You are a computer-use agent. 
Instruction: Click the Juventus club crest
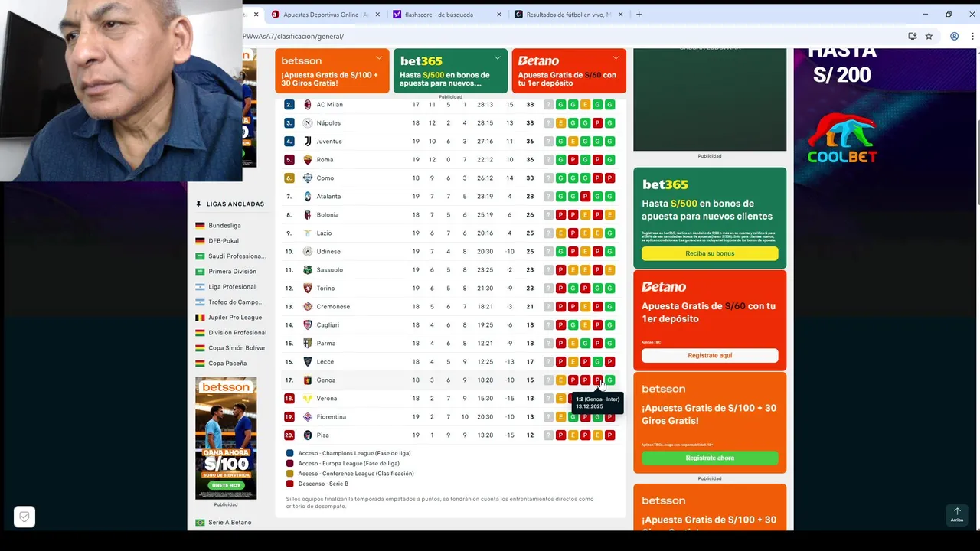[308, 142]
